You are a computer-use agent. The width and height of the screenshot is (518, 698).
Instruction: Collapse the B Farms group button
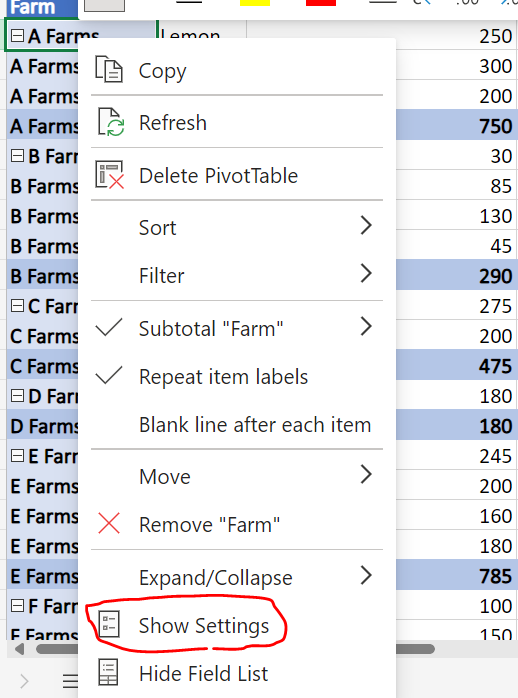[x=17, y=156]
